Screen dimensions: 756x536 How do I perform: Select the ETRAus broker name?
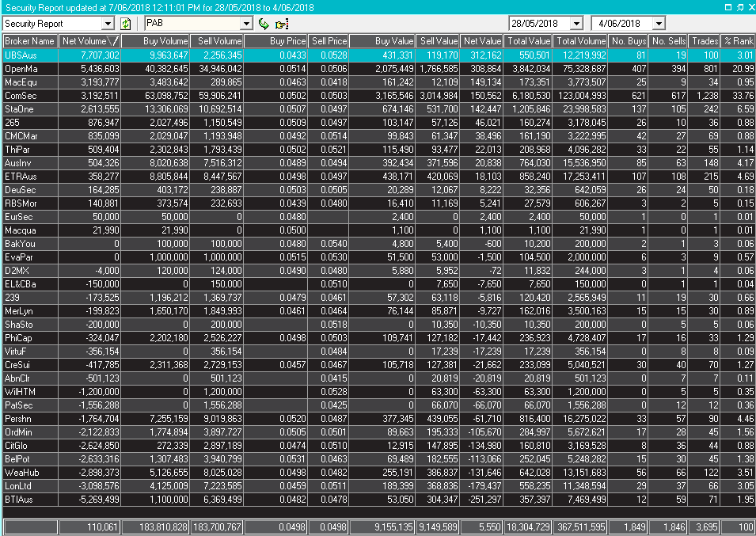pyautogui.click(x=21, y=177)
